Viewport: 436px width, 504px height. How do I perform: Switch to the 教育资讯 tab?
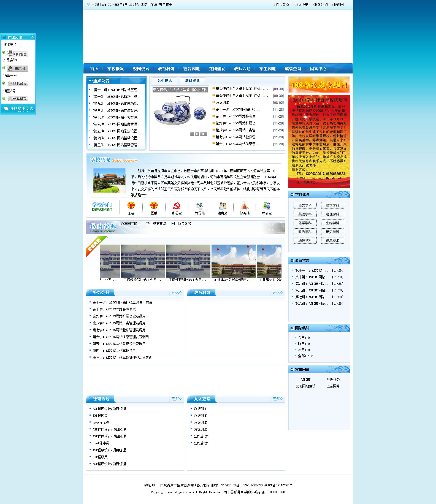(x=192, y=80)
